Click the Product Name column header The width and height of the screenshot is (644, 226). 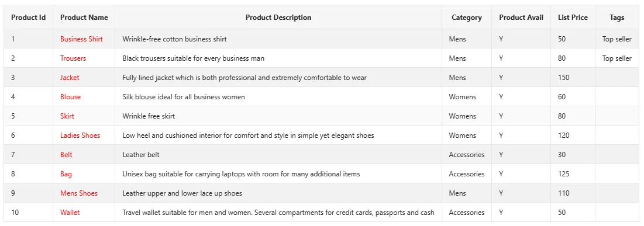[x=84, y=17]
